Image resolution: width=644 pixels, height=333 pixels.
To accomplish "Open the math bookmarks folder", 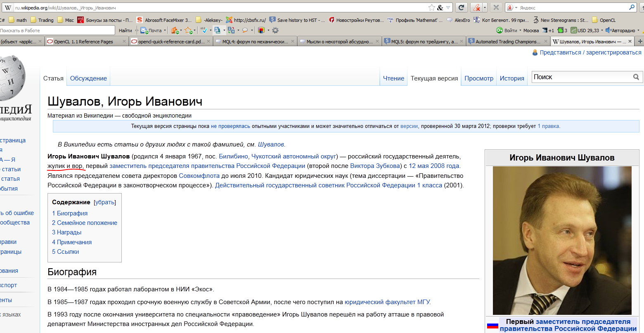I will [x=18, y=20].
